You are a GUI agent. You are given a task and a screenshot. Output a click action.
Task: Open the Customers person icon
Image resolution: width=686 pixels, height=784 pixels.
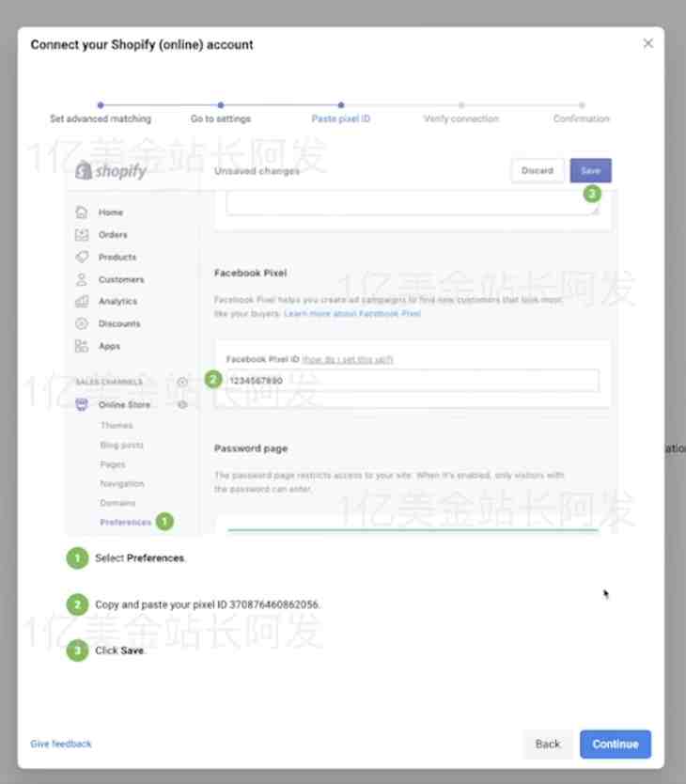pos(82,279)
